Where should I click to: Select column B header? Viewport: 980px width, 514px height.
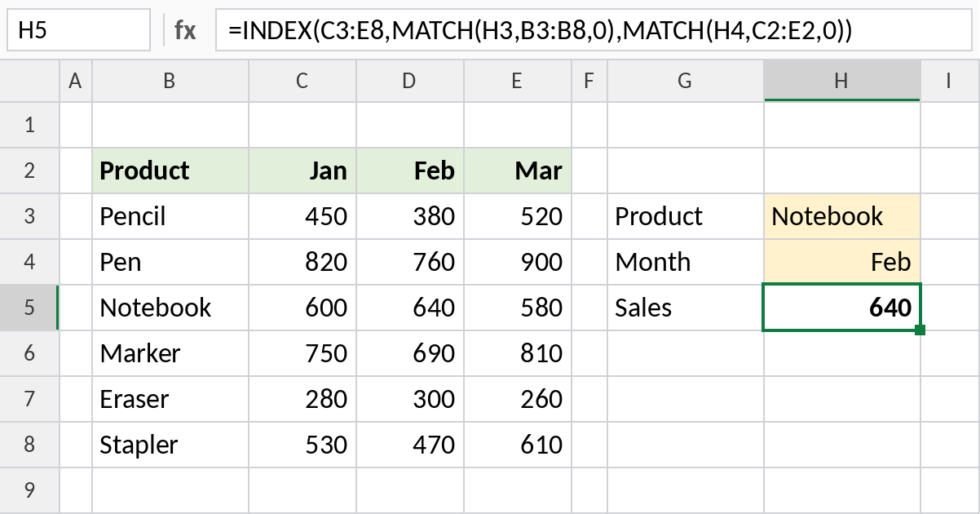tap(170, 81)
